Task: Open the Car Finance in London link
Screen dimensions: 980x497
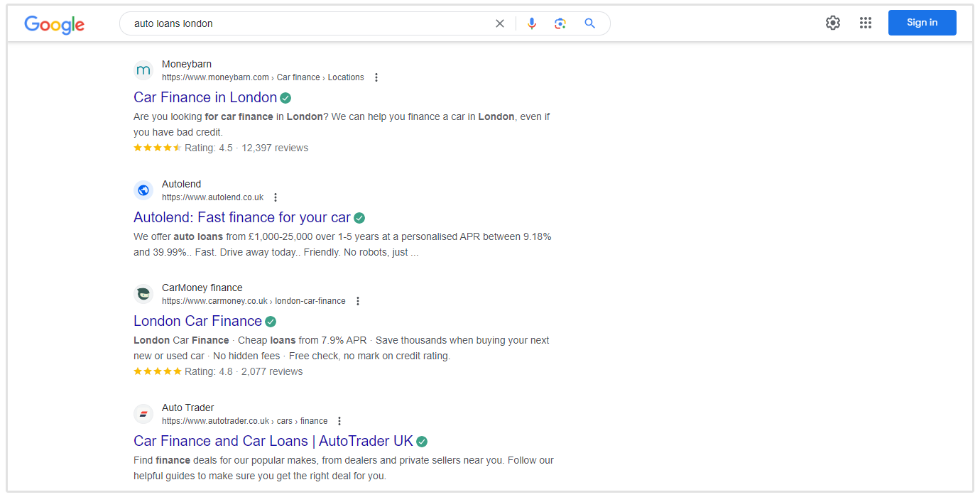Action: pos(205,97)
